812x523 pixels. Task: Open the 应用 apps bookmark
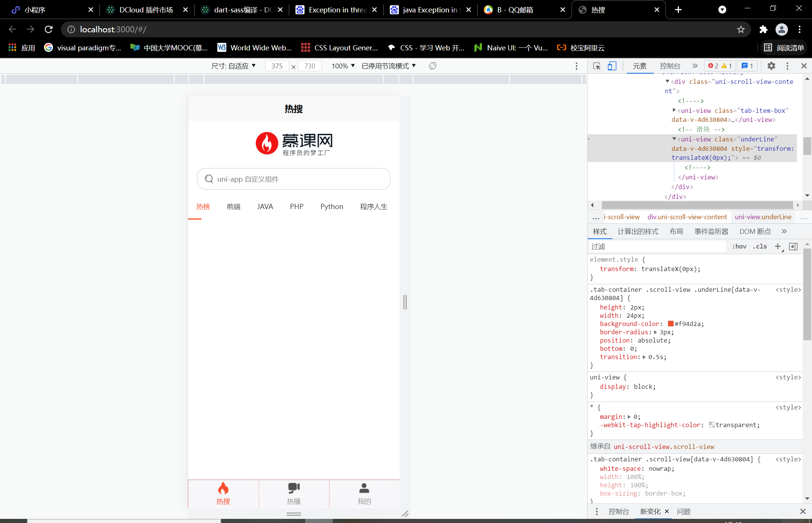click(x=22, y=48)
